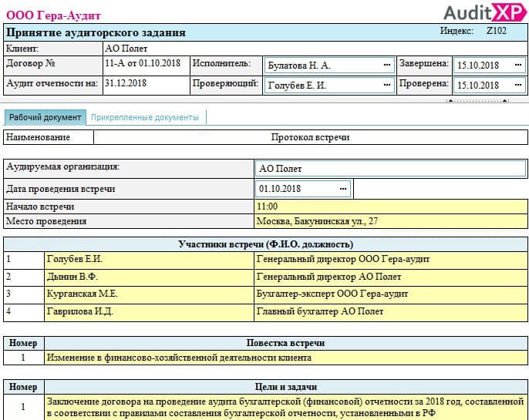Click the Аудируемая организация field with АО Полет
Viewport: 529px width, 420px height.
[x=390, y=168]
